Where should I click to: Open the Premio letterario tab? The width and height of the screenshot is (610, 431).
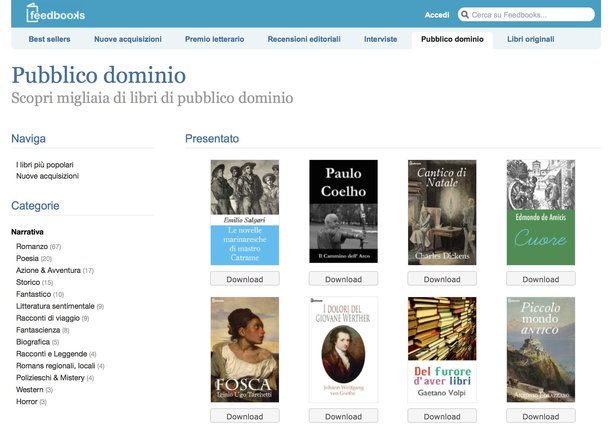point(214,39)
